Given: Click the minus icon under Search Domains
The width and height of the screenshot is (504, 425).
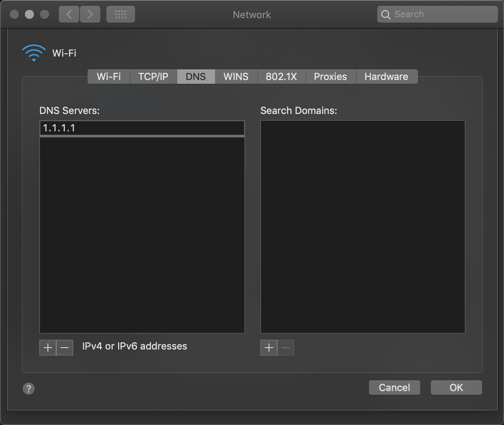Looking at the screenshot, I should [x=286, y=347].
